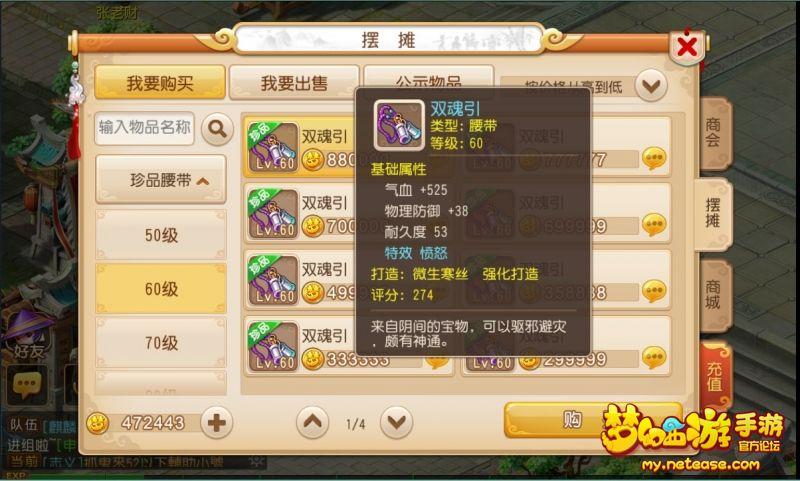Click the 充值 recharge button
This screenshot has width=800, height=481.
click(715, 376)
